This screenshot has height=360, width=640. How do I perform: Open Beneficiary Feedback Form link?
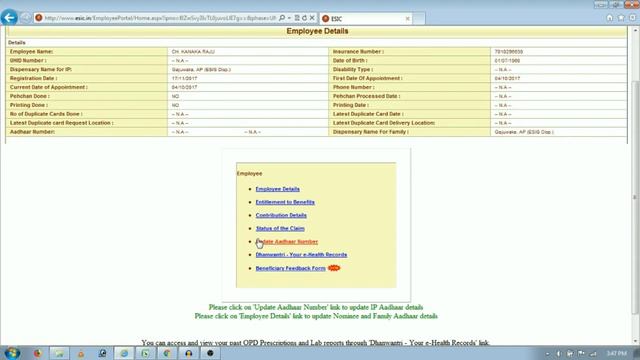(291, 268)
